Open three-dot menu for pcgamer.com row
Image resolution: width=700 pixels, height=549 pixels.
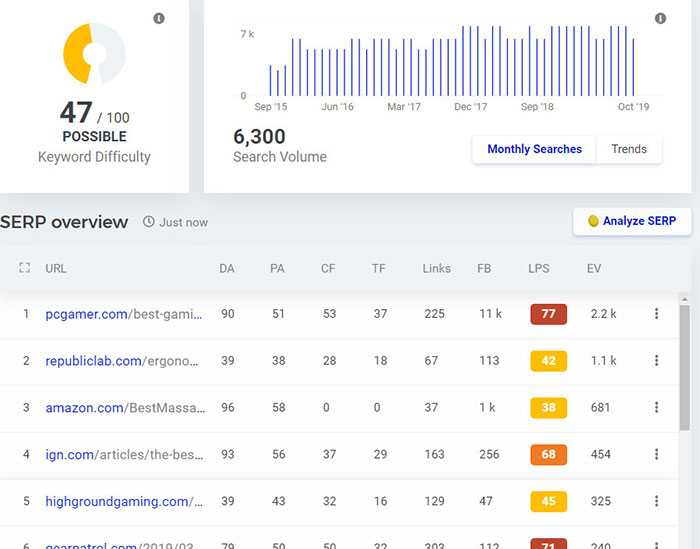click(x=656, y=314)
